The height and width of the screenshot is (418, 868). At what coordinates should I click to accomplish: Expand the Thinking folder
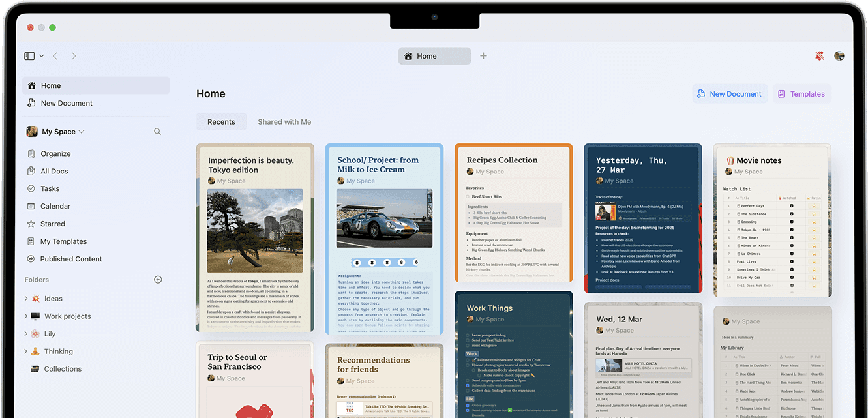tap(26, 351)
